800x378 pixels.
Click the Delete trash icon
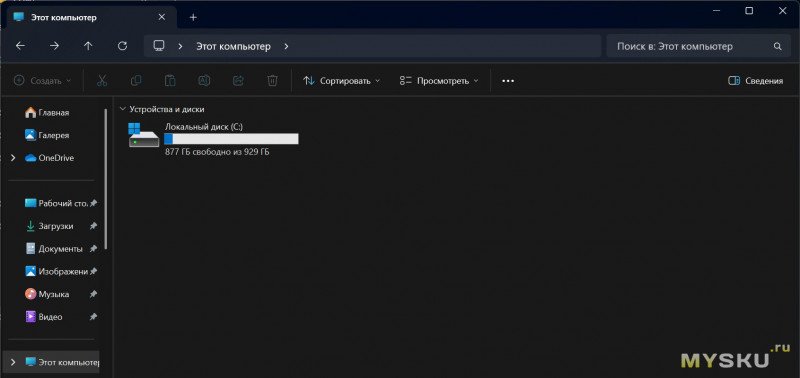[272, 81]
